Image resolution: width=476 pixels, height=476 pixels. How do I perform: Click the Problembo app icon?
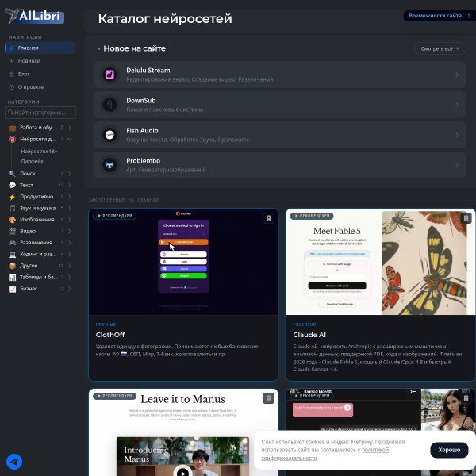(x=109, y=165)
